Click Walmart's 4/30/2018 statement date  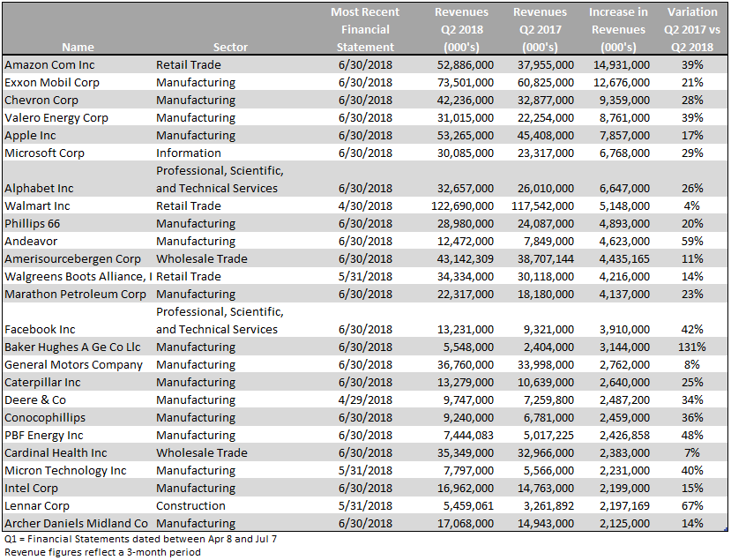point(365,206)
